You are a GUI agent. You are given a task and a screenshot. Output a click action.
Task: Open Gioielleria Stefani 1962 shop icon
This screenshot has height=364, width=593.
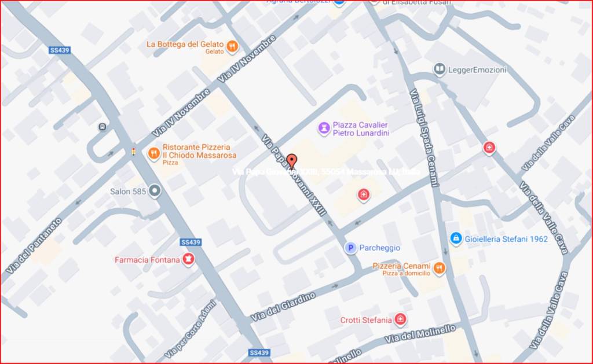tap(456, 238)
